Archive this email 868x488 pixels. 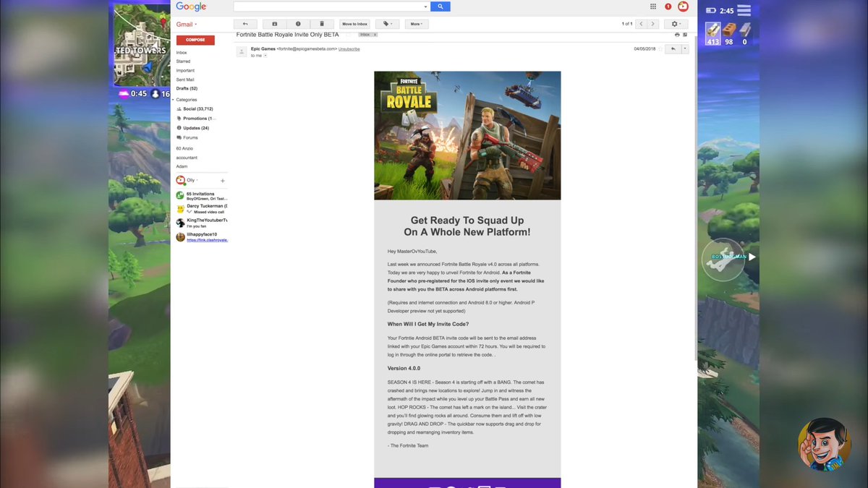[274, 24]
